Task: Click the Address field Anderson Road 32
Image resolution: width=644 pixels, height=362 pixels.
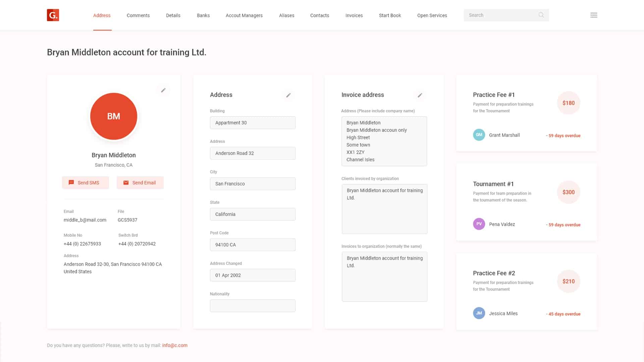Action: [253, 153]
